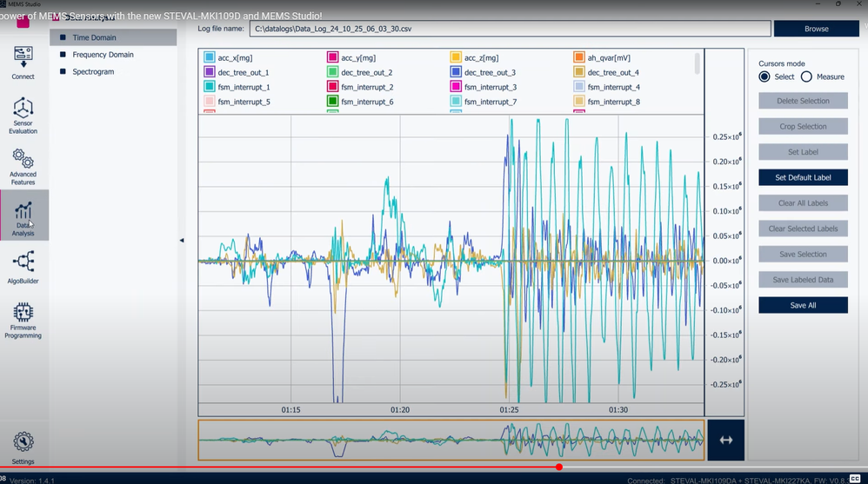This screenshot has height=484, width=868.
Task: Click Save Labeled Data button
Action: pos(804,279)
